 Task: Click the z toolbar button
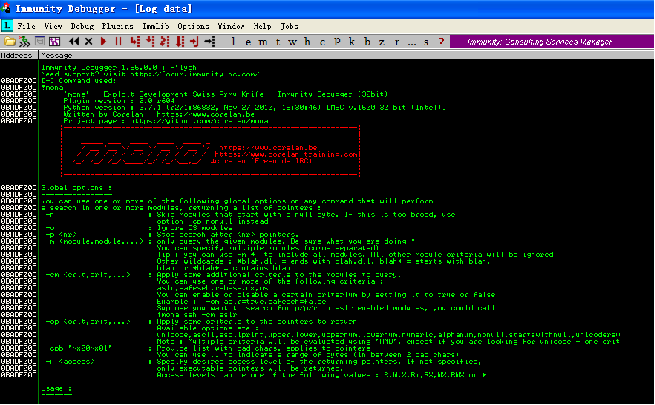pyautogui.click(x=382, y=41)
